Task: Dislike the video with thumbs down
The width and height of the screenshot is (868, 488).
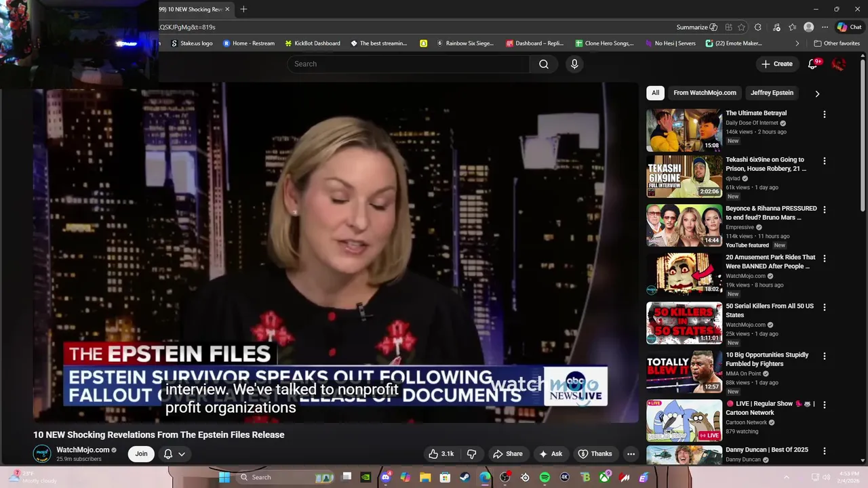Action: point(472,454)
